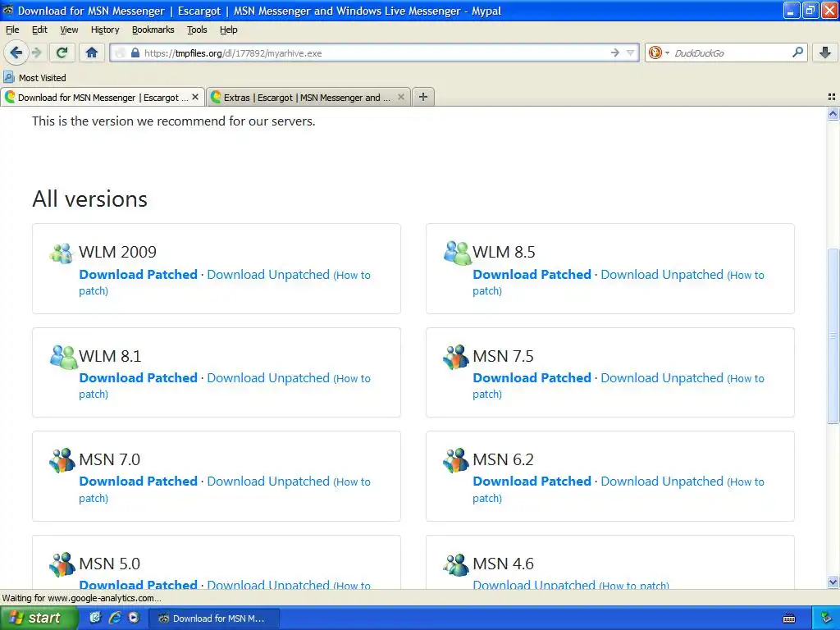Image resolution: width=840 pixels, height=630 pixels.
Task: Open the address bar history dropdown
Action: 631,52
